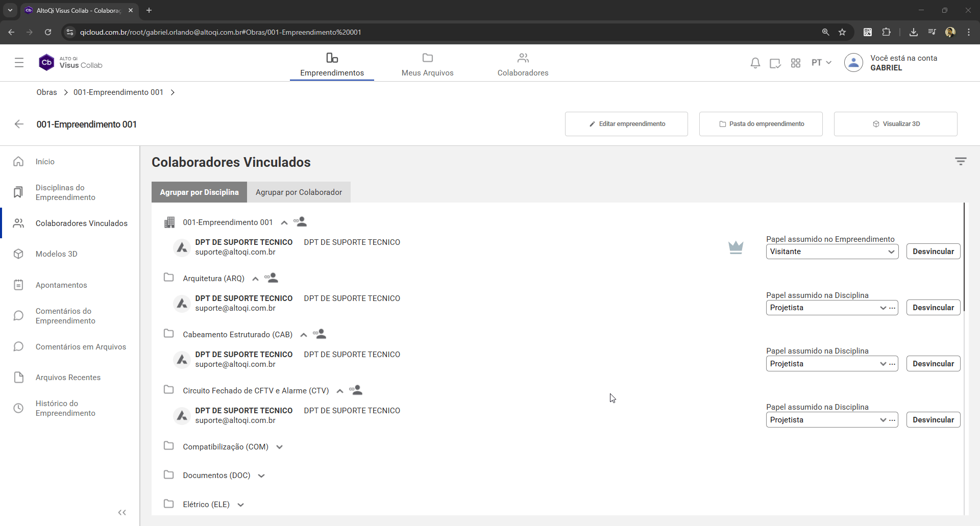Open the apps grid icon in header
The width and height of the screenshot is (980, 526).
click(795, 63)
